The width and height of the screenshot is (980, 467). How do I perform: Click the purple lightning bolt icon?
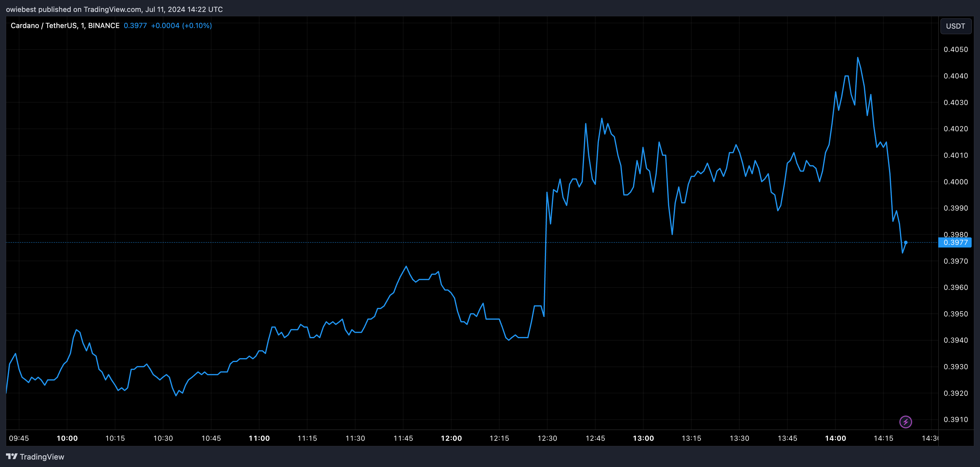pyautogui.click(x=905, y=422)
